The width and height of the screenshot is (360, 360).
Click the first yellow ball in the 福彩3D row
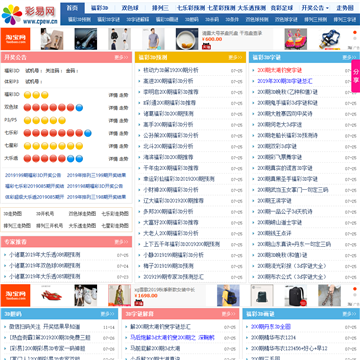coord(27,95)
